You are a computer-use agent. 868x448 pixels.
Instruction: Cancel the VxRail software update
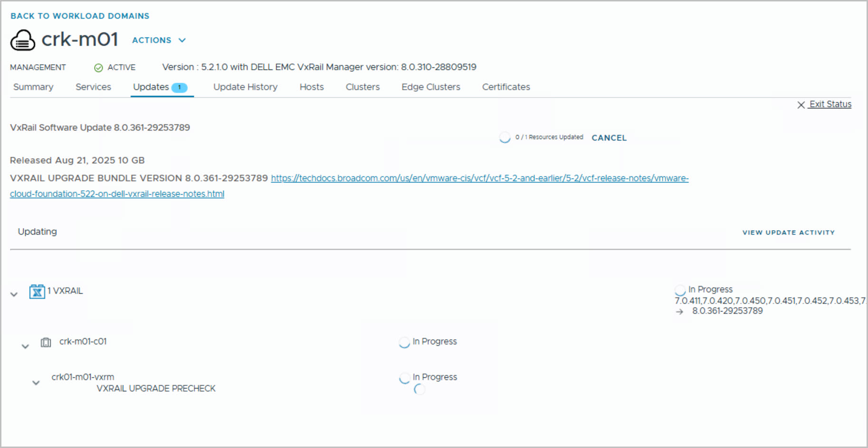609,138
